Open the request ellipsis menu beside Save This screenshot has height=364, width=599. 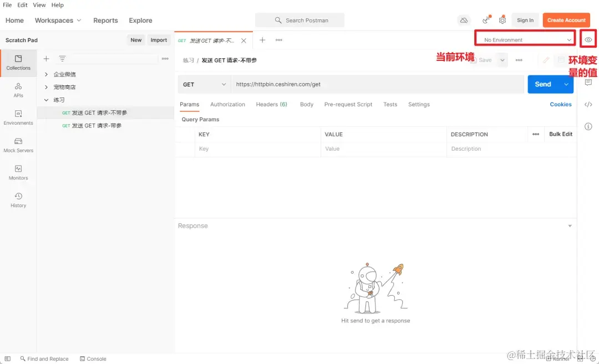(519, 60)
